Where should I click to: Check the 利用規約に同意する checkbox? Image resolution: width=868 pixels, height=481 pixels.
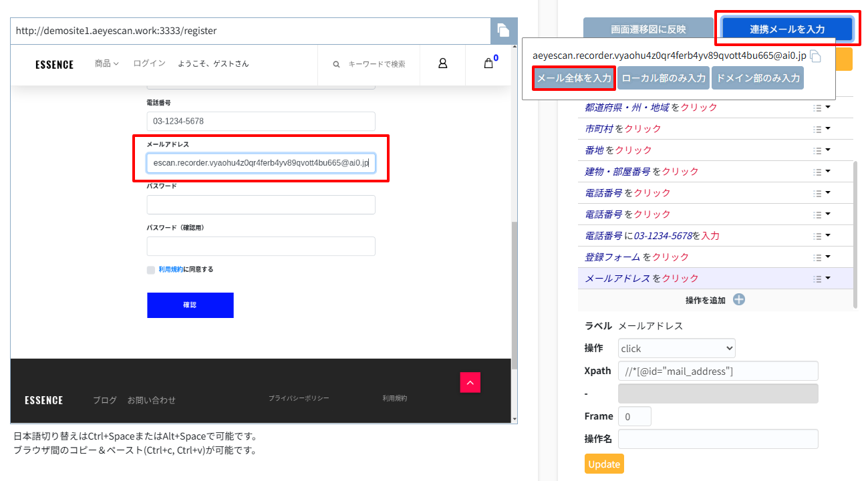151,270
